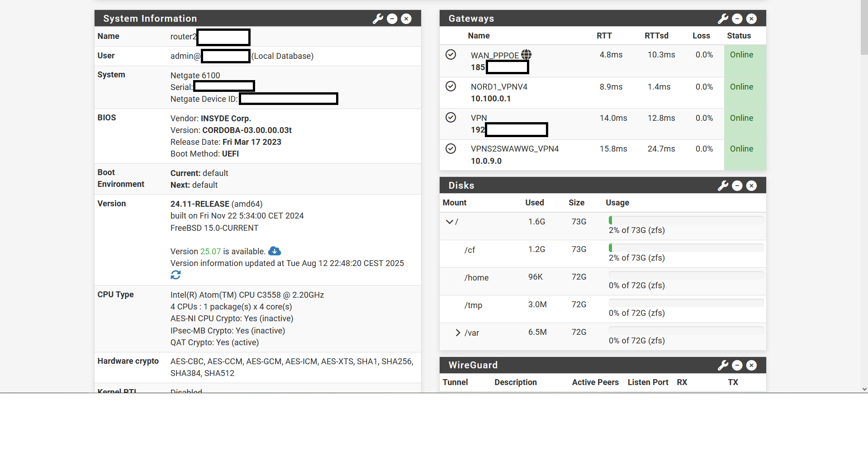Click the NORD1_VPNV4 gateway name
This screenshot has width=868, height=471.
click(499, 87)
